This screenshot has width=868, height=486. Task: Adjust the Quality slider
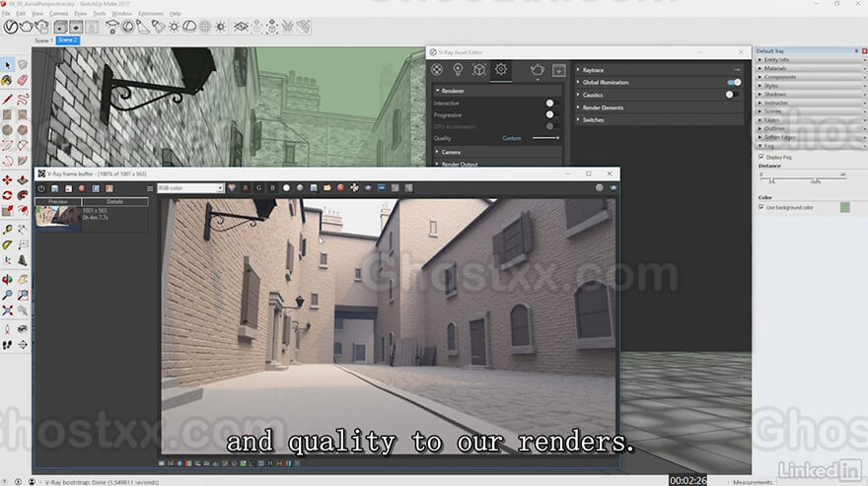[545, 138]
